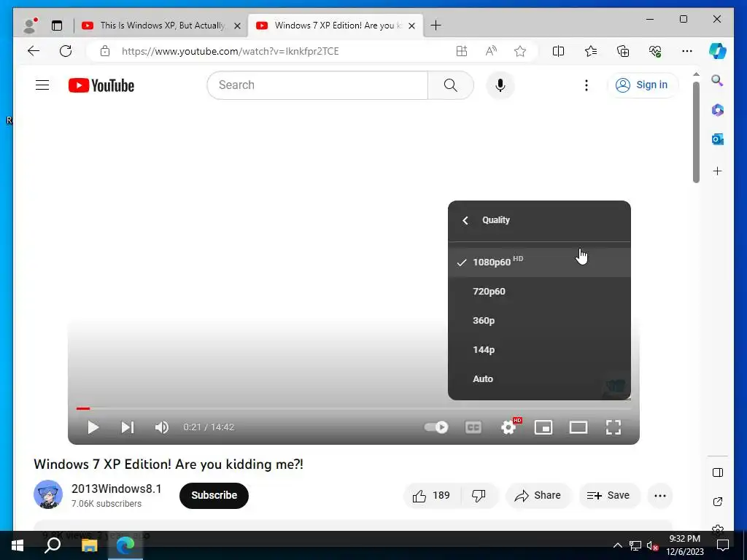The height and width of the screenshot is (560, 747).
Task: Close settings via the gear icon
Action: [x=508, y=427]
